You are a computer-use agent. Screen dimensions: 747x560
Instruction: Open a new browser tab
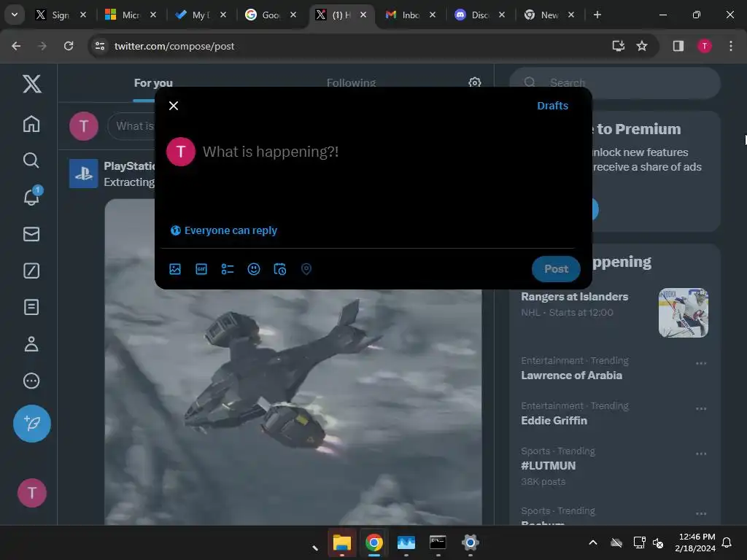tap(597, 15)
